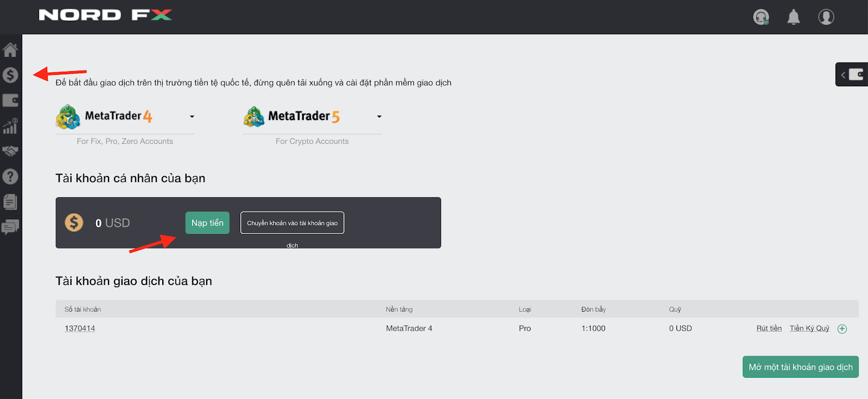Click the Quỹ column header
The image size is (868, 399).
675,309
